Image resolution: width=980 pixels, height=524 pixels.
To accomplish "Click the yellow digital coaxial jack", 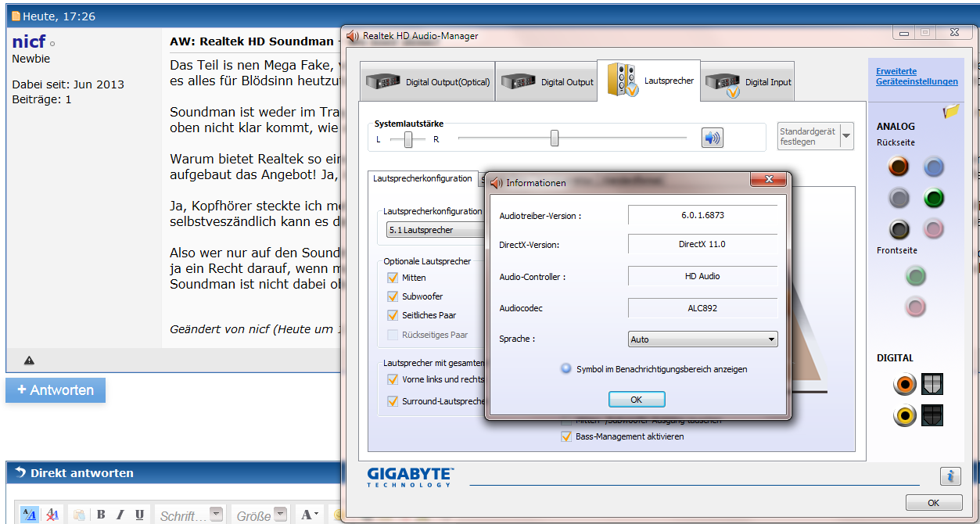I will click(905, 415).
